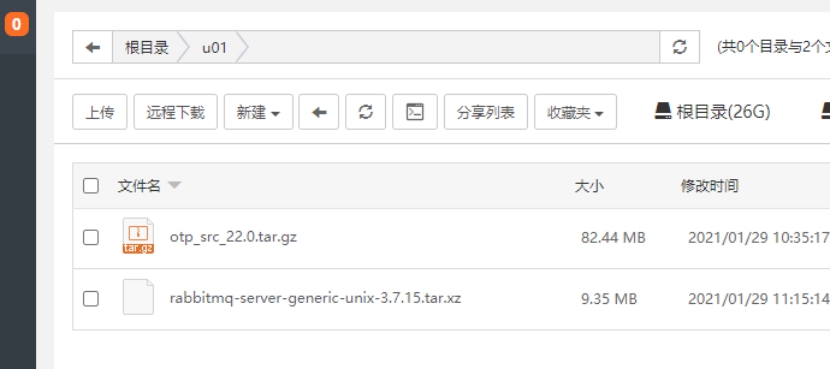
Task: Go back using breadcrumb arrow button
Action: click(x=92, y=47)
